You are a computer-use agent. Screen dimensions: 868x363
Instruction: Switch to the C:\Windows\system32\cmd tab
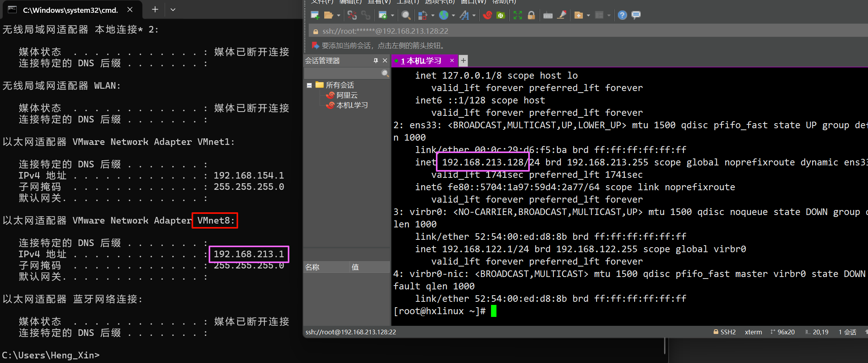coord(70,10)
